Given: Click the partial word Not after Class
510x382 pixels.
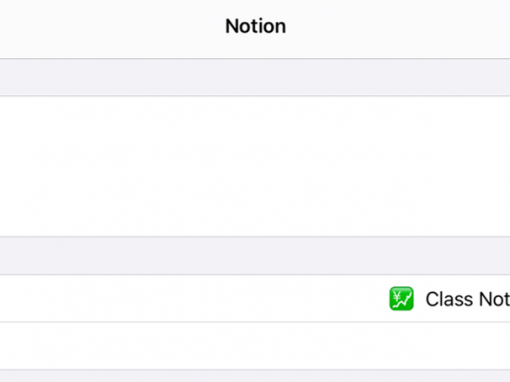Looking at the screenshot, I should coord(494,299).
